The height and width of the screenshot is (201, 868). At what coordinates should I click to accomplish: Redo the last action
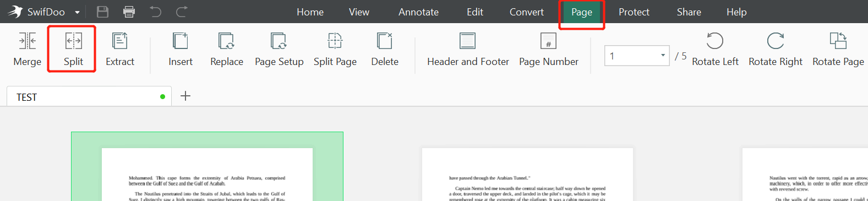click(182, 12)
